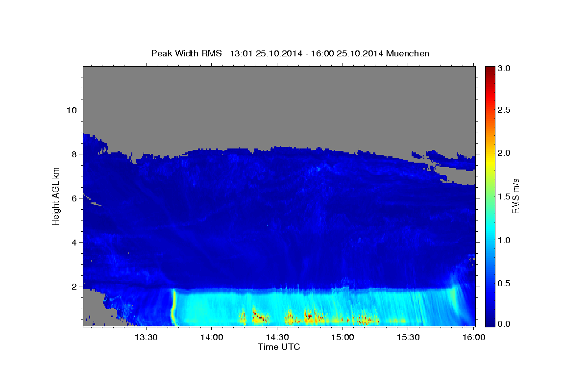
Task: Click the colorbar value 0.5
Action: coord(505,283)
